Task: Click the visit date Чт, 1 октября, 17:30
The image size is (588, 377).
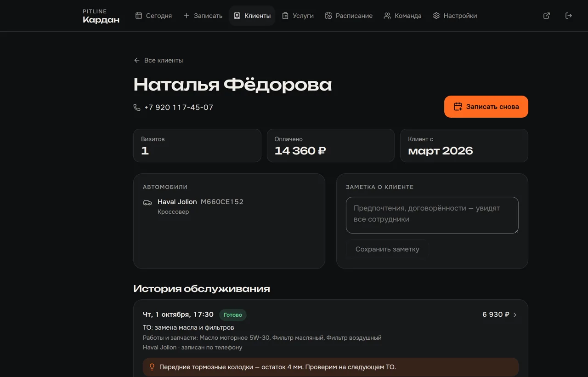Action: pos(178,314)
